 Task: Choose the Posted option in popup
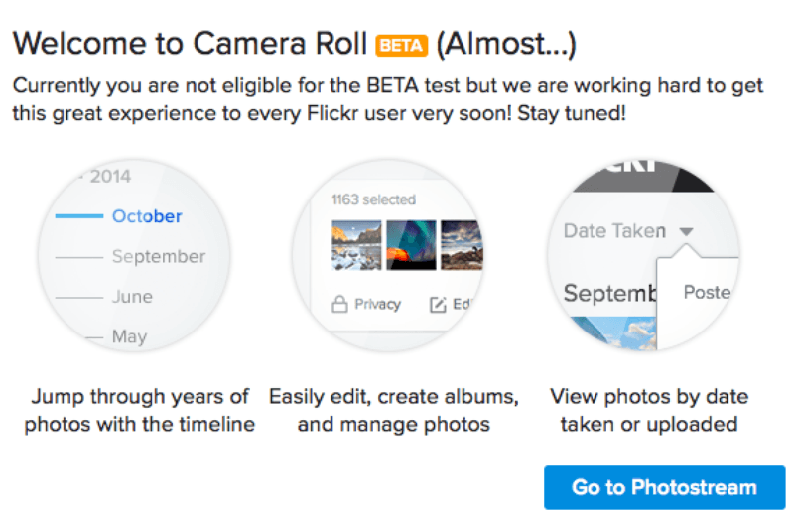(x=707, y=292)
